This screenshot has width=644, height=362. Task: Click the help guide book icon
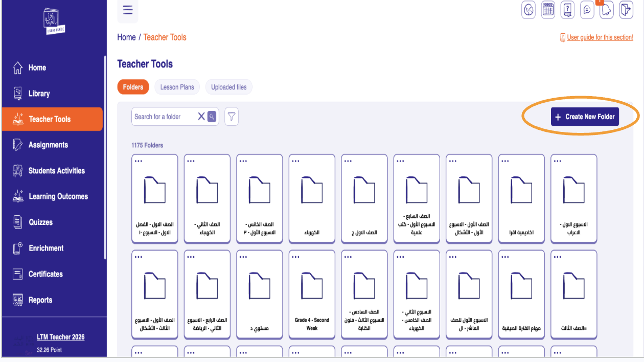click(x=568, y=10)
